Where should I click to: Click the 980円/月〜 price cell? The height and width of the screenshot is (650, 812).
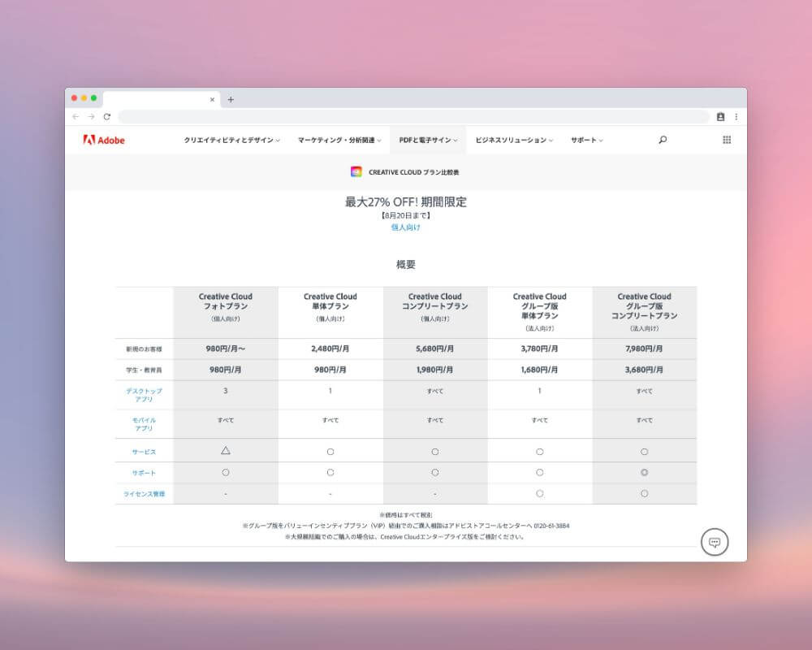225,349
